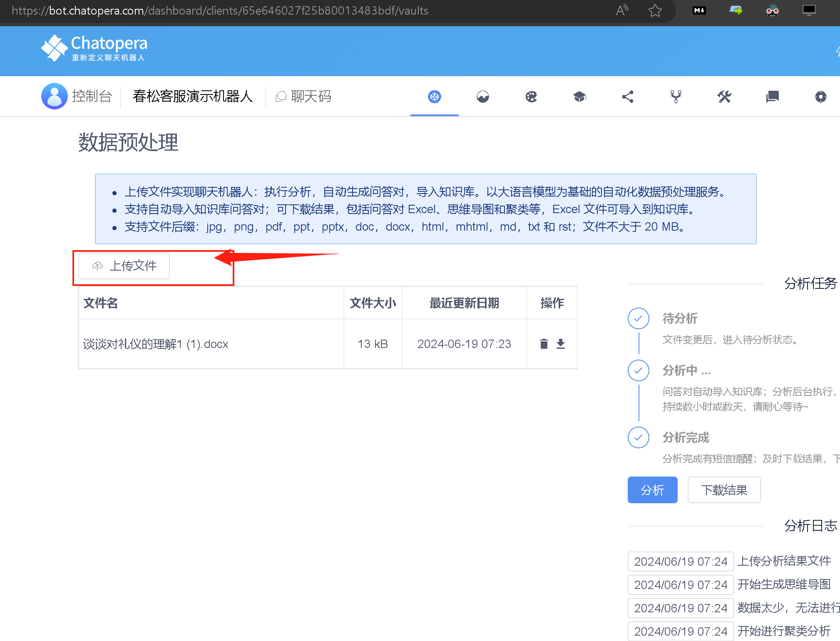Open the settings gear icon in navigation bar
Viewport: 840px width, 641px height.
click(820, 97)
